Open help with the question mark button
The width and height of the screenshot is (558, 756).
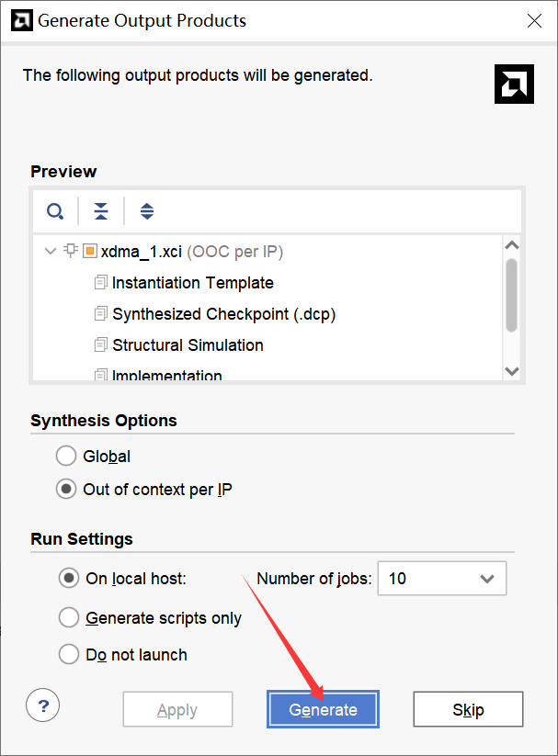[x=43, y=705]
